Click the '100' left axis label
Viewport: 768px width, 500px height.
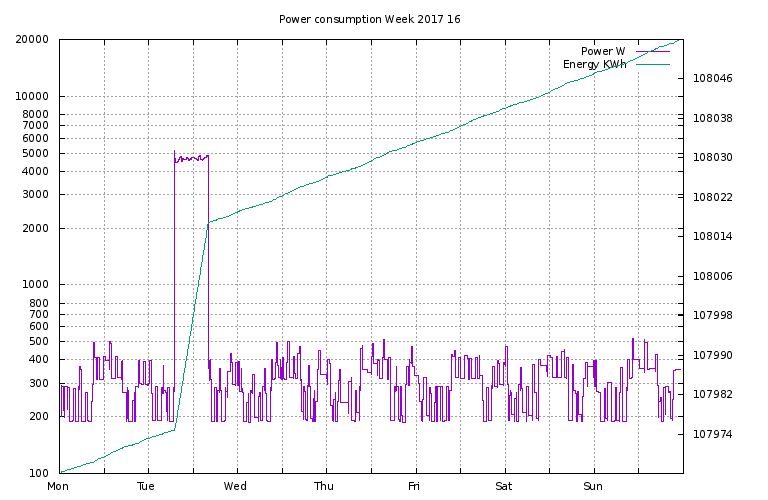click(x=39, y=473)
